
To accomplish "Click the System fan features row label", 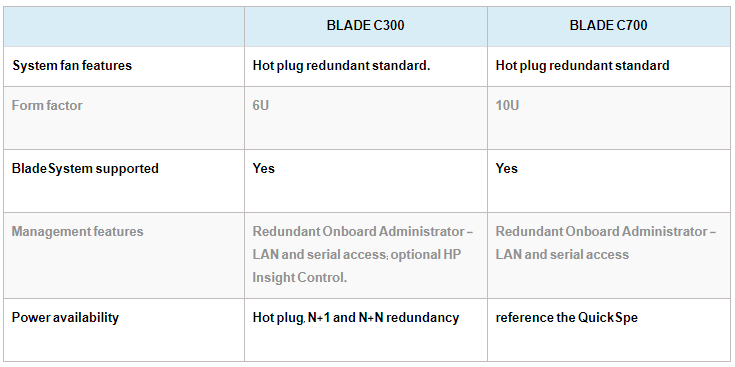I will click(x=72, y=66).
